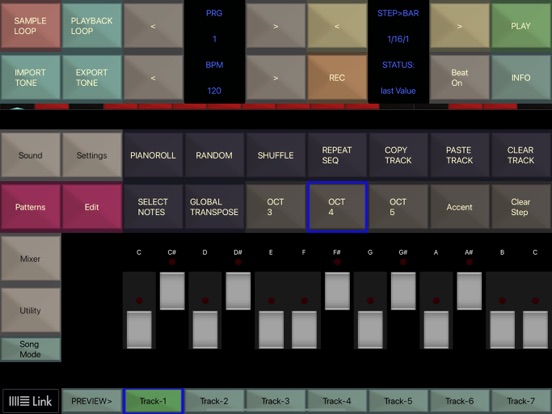Open the PIANOROLL editor
Image resolution: width=552 pixels, height=414 pixels.
[x=153, y=155]
